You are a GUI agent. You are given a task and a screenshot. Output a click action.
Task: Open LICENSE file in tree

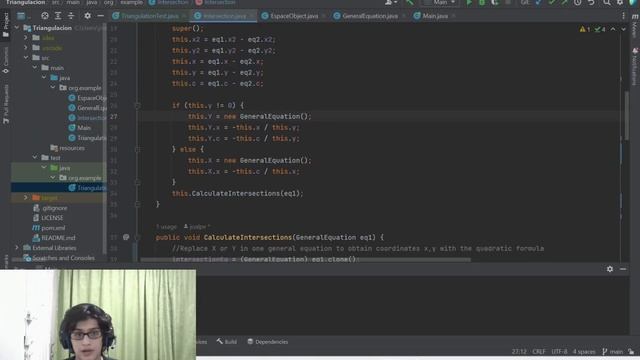coord(48,218)
